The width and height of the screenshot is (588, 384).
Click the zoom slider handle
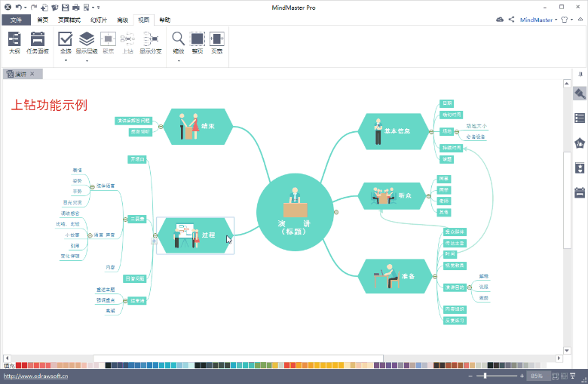485,376
